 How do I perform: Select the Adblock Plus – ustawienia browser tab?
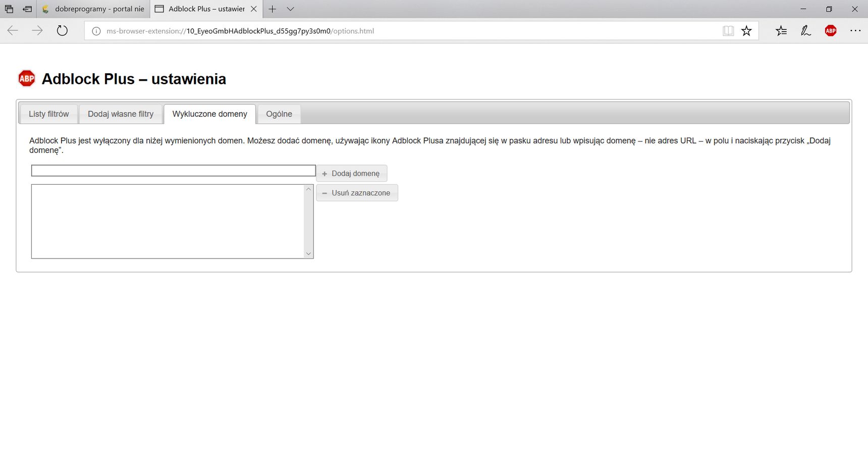pyautogui.click(x=206, y=9)
